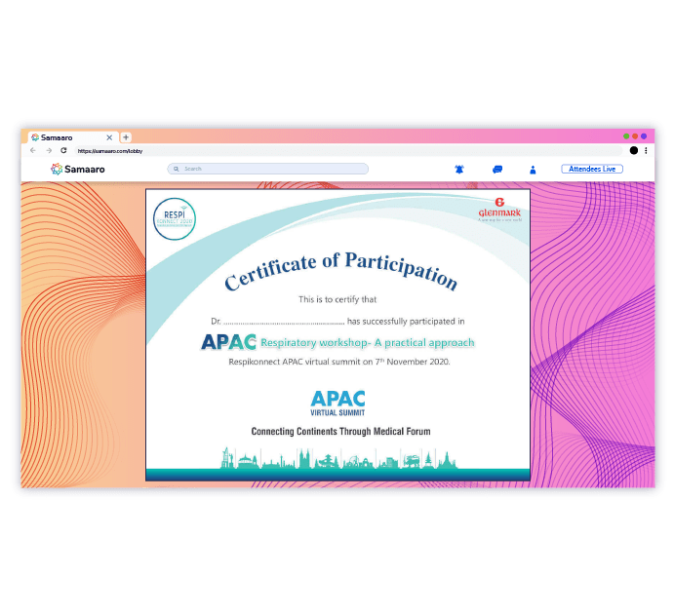
Task: Open a new browser tab
Action: coord(126,137)
